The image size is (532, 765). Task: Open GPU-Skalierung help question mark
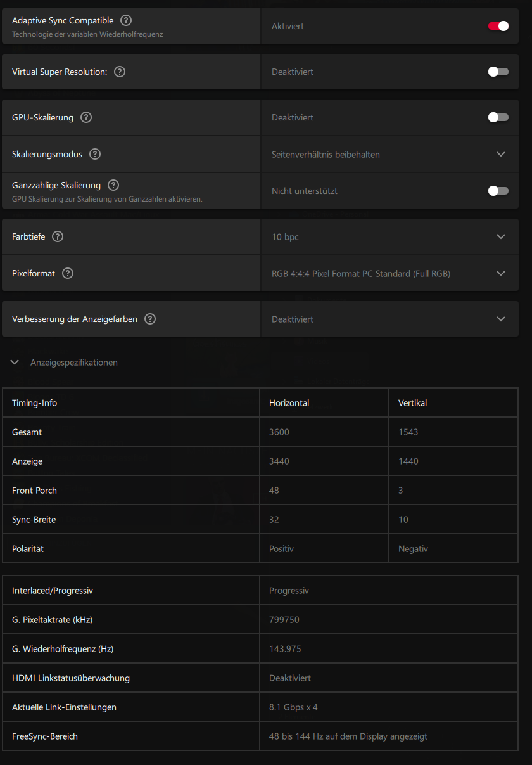(86, 117)
